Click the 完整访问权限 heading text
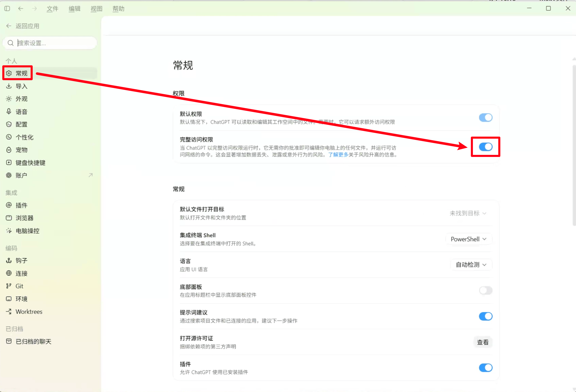576x392 pixels. pos(196,139)
